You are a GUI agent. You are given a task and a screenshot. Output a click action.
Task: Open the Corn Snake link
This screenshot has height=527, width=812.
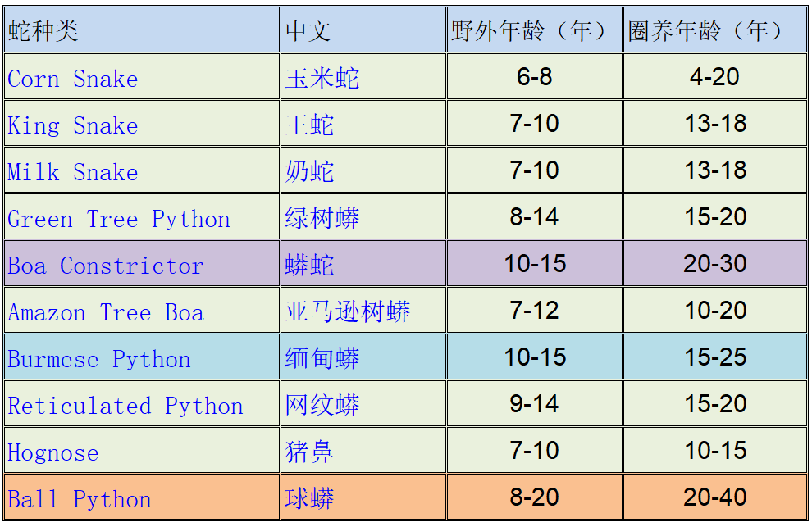tap(73, 80)
